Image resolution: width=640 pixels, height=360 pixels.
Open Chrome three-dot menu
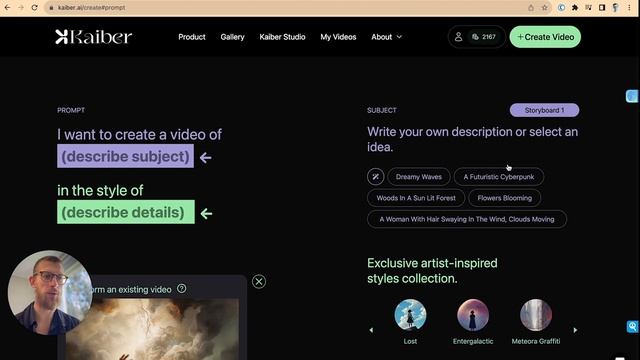click(x=630, y=7)
